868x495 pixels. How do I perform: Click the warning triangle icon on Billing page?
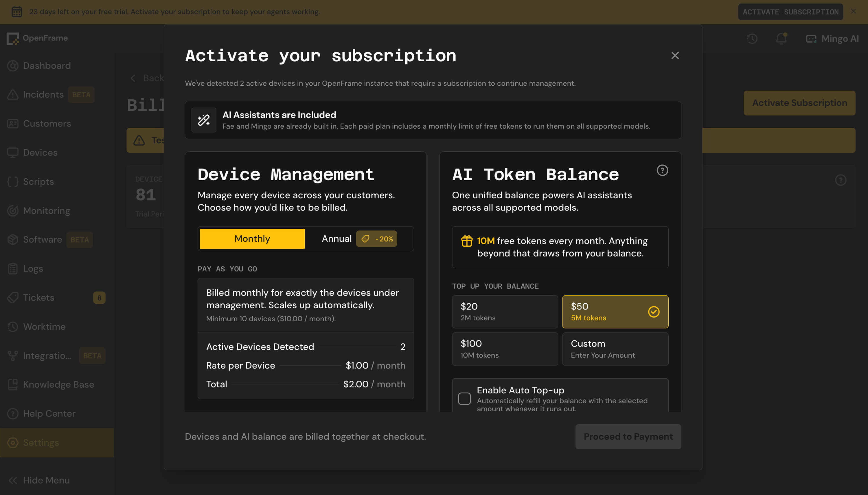(x=139, y=140)
